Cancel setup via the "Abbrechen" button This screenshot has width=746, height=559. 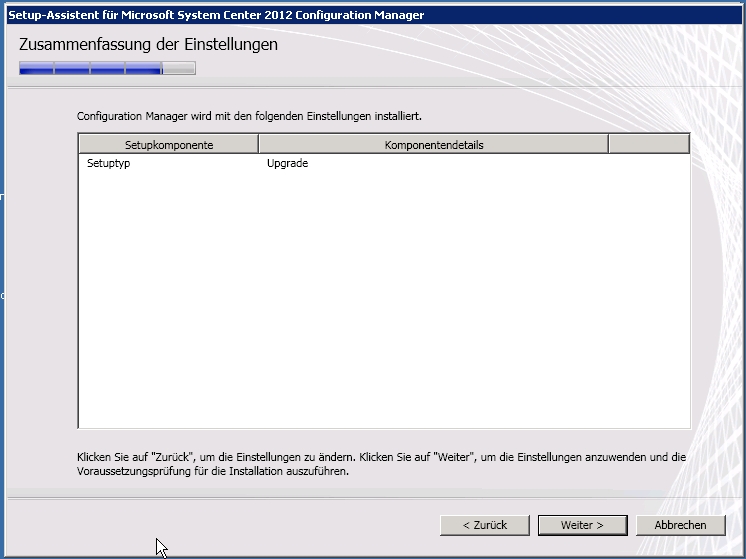click(x=680, y=525)
